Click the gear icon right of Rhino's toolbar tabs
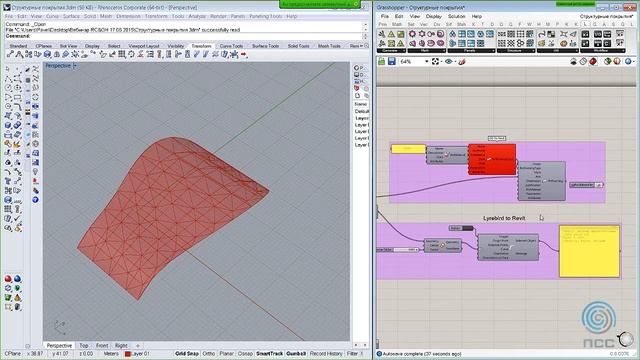 [366, 46]
